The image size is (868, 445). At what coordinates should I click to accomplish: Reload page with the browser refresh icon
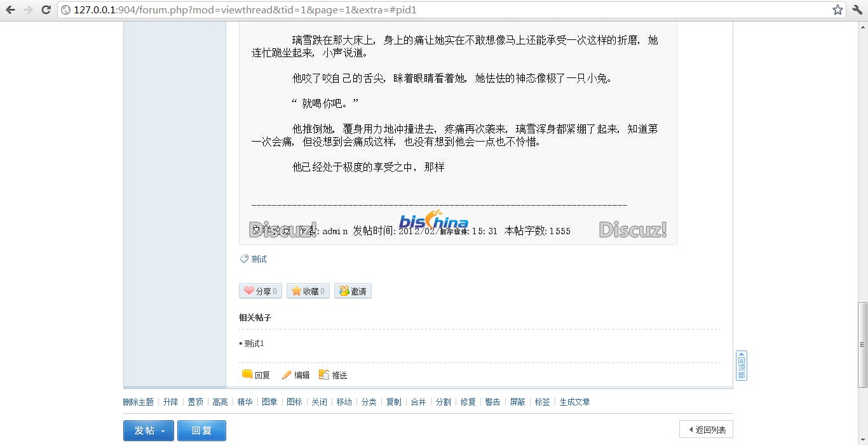[46, 10]
